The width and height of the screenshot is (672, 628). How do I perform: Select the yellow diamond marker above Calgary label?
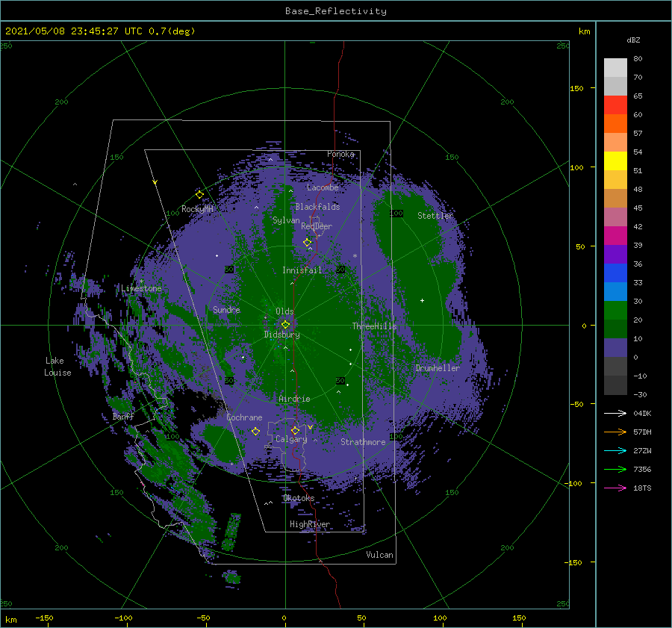pos(295,430)
